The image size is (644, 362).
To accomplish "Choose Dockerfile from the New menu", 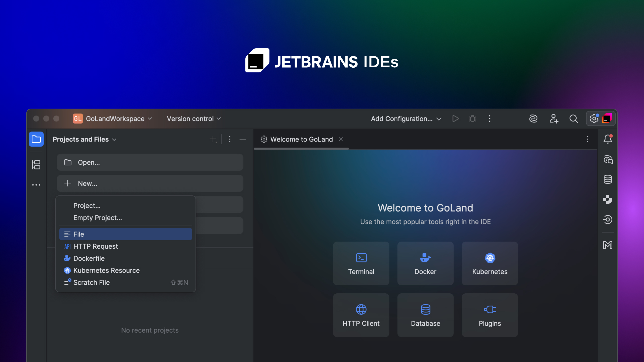I will pos(89,258).
